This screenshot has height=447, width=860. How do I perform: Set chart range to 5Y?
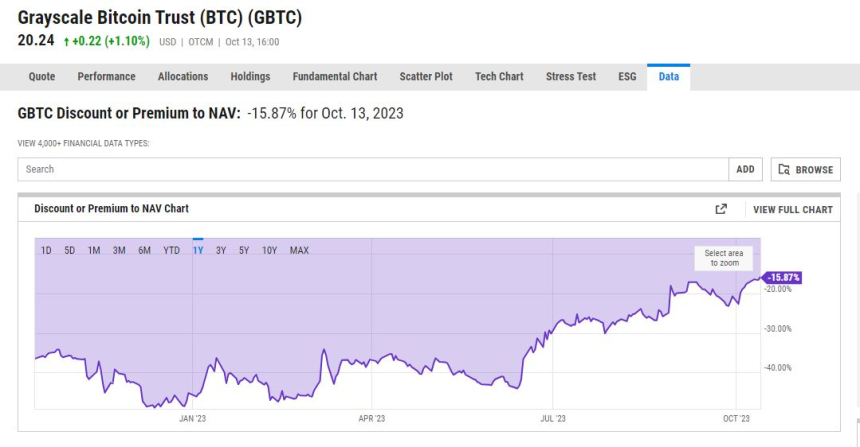coord(244,251)
